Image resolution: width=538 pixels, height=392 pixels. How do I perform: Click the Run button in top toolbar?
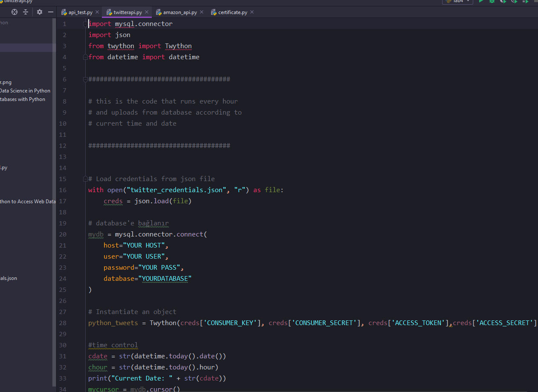[x=481, y=1]
